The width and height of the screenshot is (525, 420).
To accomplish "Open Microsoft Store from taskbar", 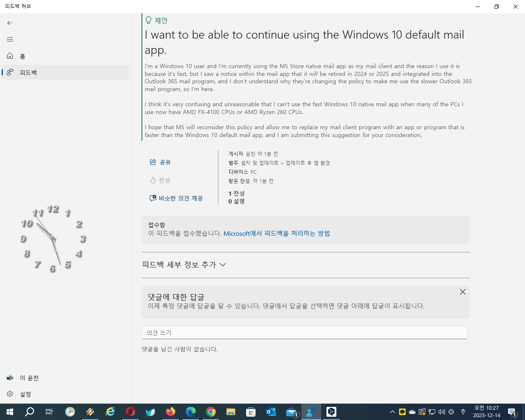I will tap(251, 412).
